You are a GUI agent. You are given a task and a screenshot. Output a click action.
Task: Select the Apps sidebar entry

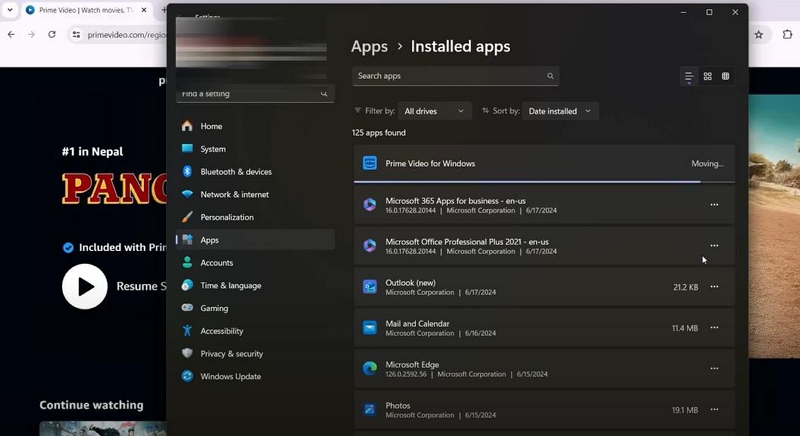point(255,240)
